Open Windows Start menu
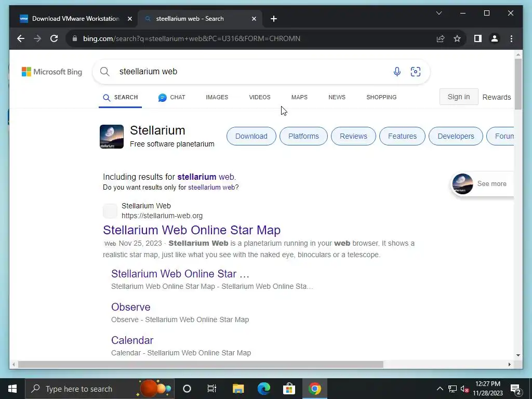 [x=12, y=389]
